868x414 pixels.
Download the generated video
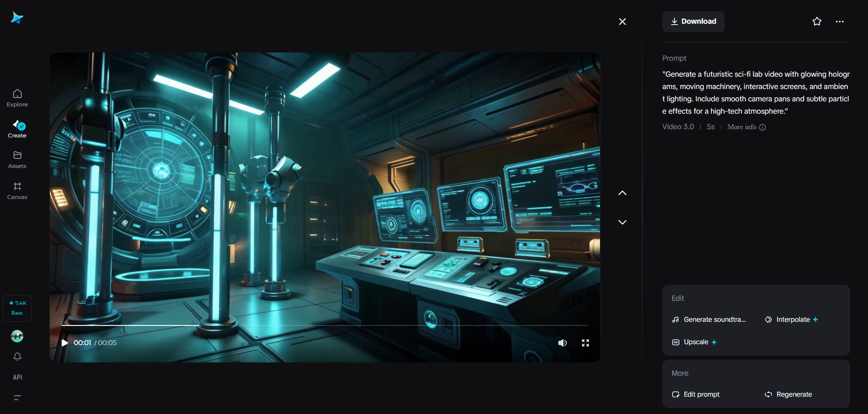(693, 21)
